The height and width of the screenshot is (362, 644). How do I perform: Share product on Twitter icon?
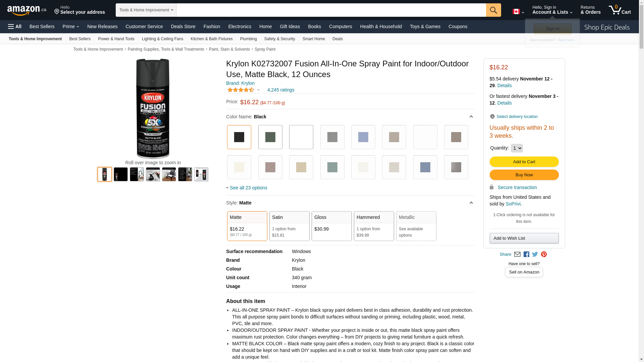pyautogui.click(x=535, y=254)
